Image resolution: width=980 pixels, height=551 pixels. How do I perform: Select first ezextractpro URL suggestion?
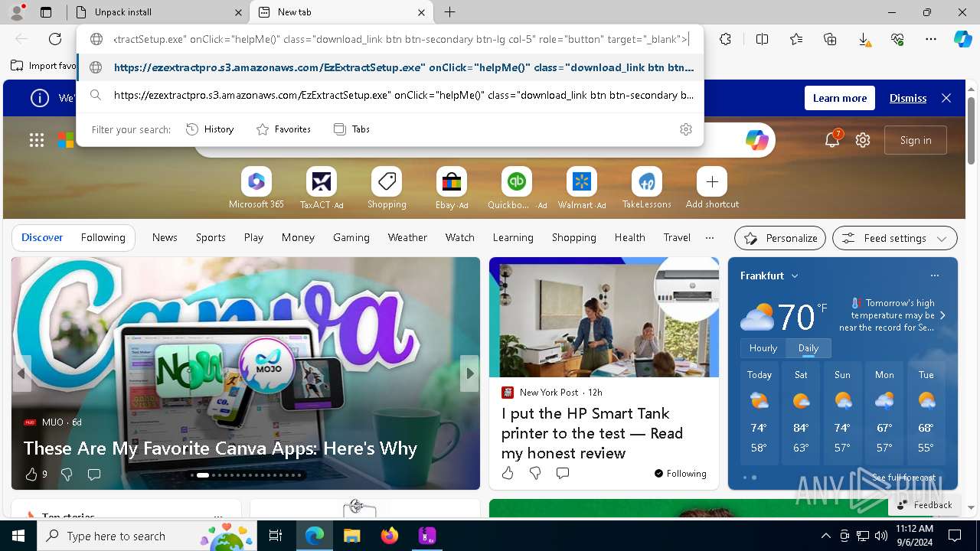click(x=390, y=67)
